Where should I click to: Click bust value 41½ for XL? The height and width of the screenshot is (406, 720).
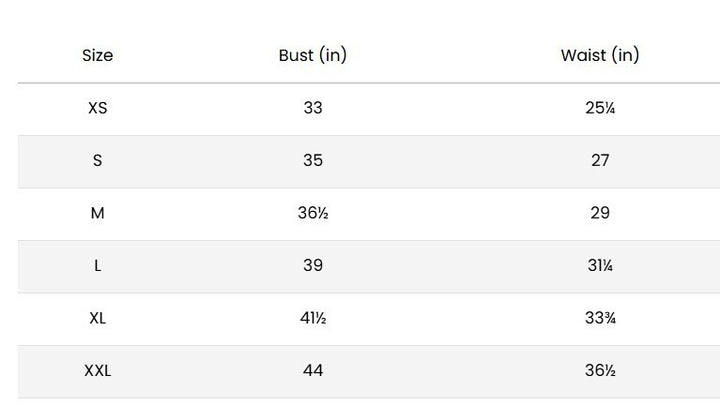coord(312,318)
